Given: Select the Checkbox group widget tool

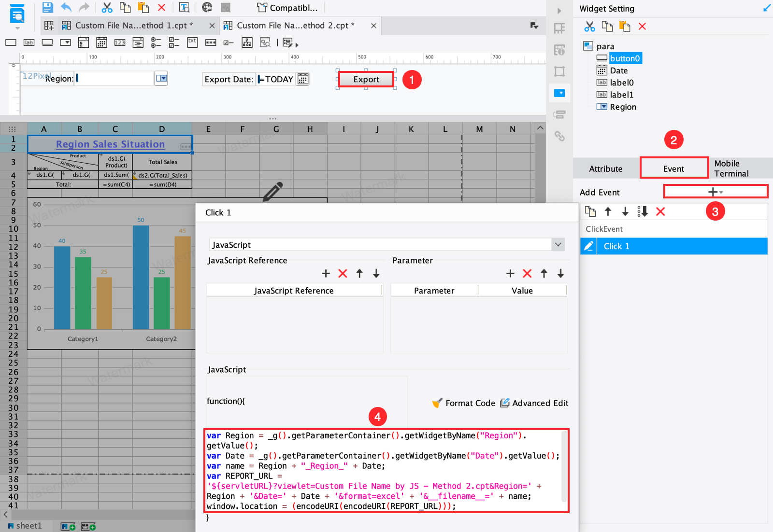Looking at the screenshot, I should pos(174,43).
